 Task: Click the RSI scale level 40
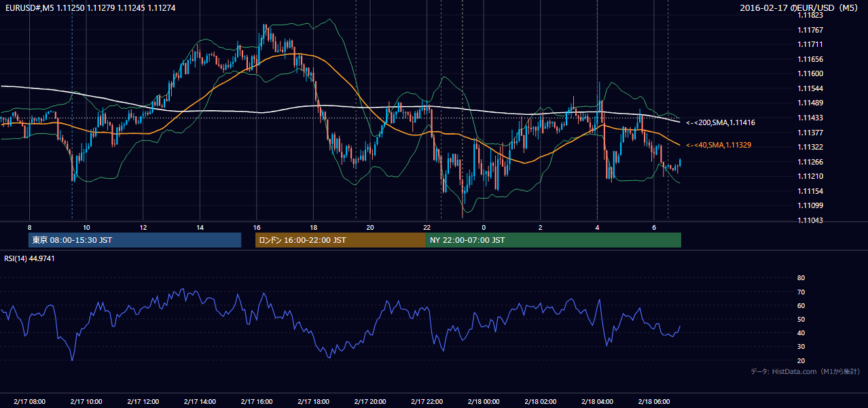coord(801,333)
